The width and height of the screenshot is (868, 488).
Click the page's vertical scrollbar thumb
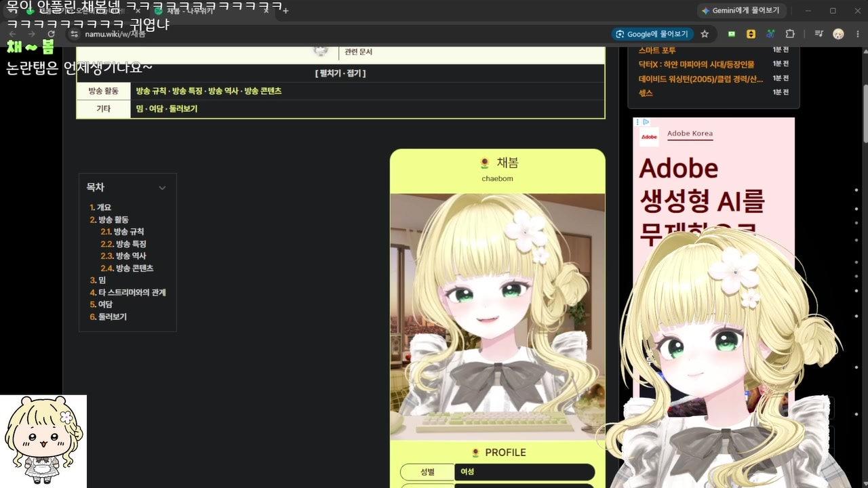864,113
